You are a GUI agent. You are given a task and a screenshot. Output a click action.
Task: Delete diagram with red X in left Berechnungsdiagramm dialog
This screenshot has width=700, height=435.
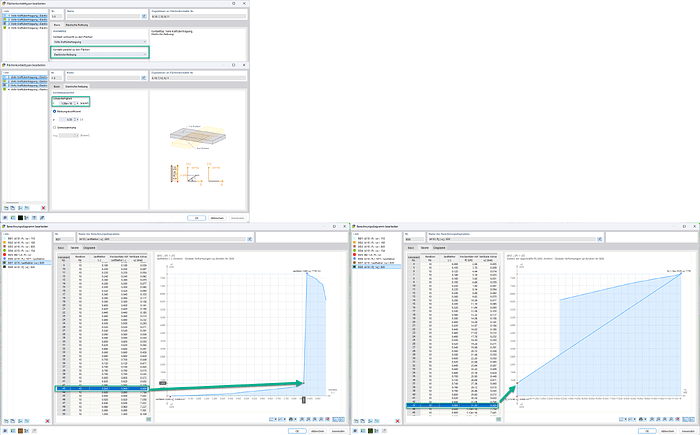[x=48, y=421]
